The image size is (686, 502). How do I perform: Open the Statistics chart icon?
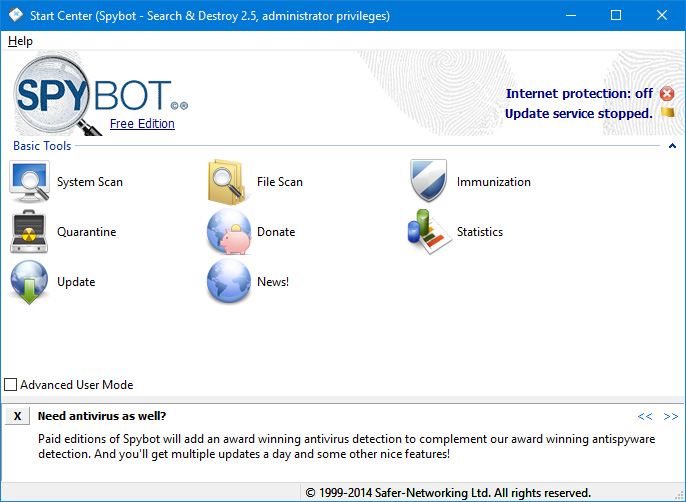[429, 232]
